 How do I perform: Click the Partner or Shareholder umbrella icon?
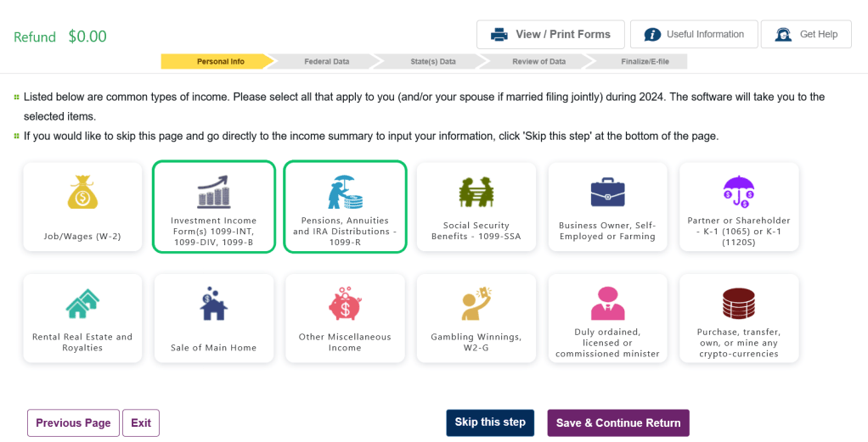tap(738, 193)
